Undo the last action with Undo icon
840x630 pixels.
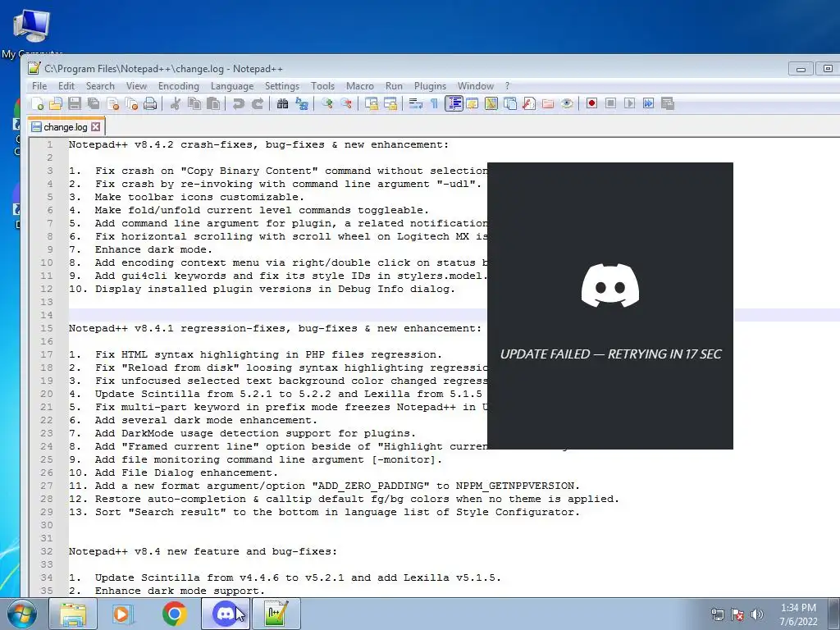pos(239,103)
